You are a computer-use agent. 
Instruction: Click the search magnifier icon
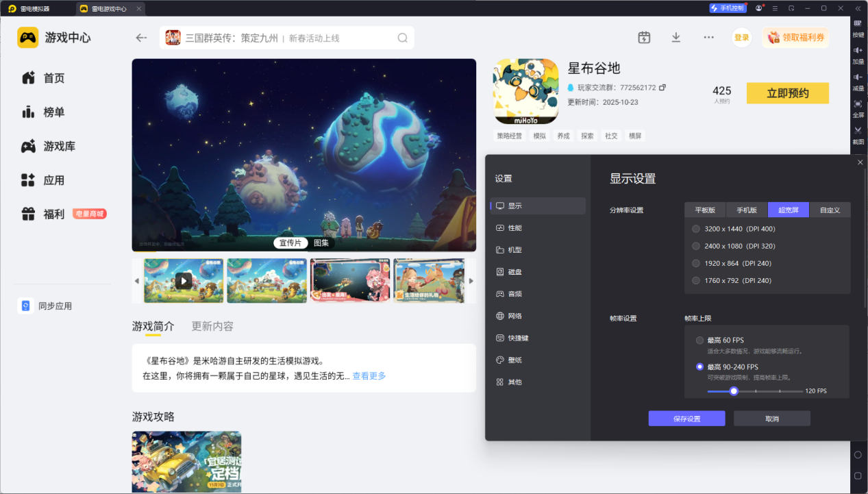click(403, 38)
